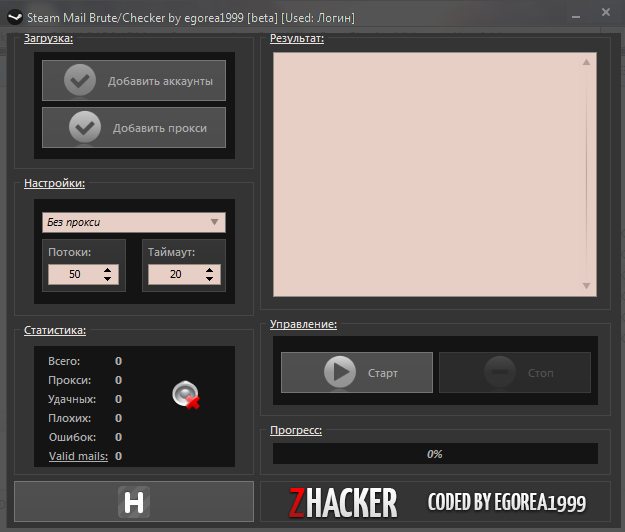
Task: Minimize the Steam Mail Brute/Checker window
Action: [576, 17]
